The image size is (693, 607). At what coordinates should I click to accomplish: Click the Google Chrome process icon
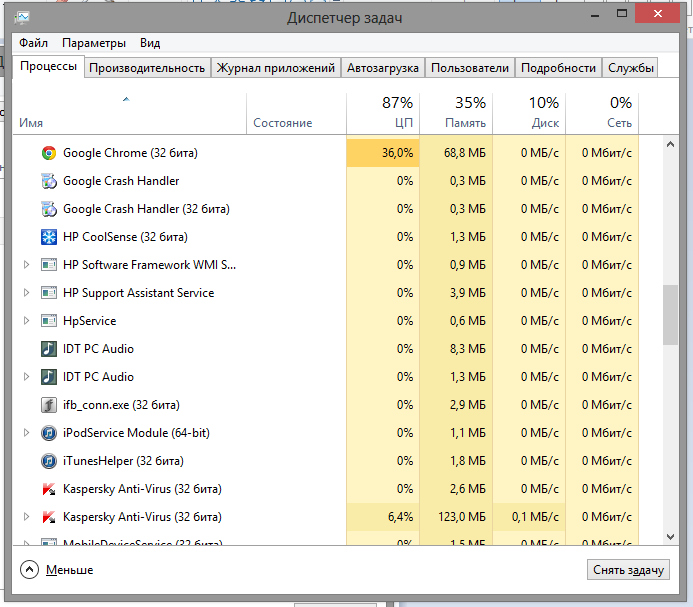pos(49,153)
